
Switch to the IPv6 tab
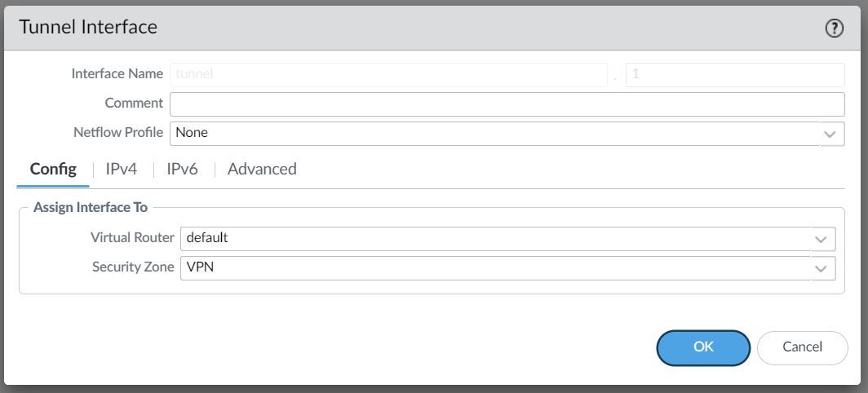pos(182,169)
